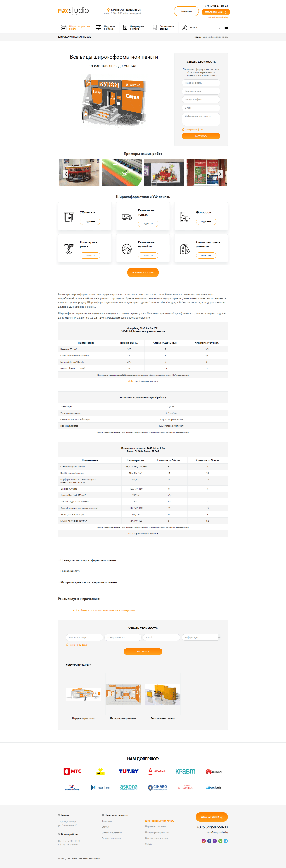The image size is (286, 868).
Task: Show the previous work examples with left arrow
Action: pos(66,174)
